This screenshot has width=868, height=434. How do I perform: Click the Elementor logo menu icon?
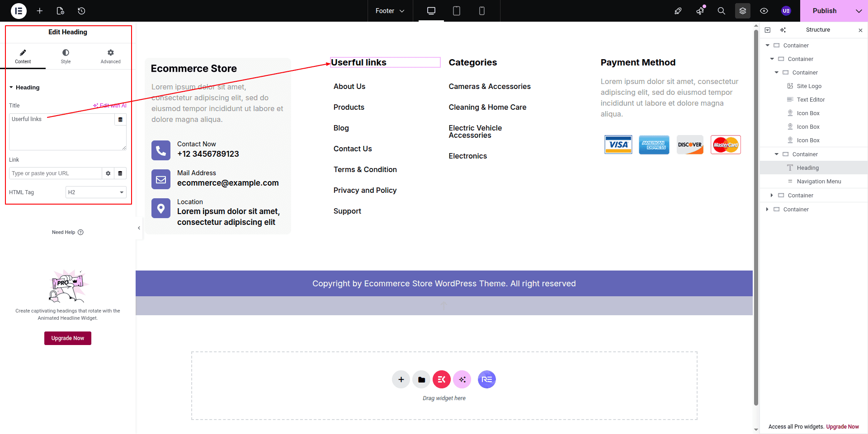click(19, 11)
